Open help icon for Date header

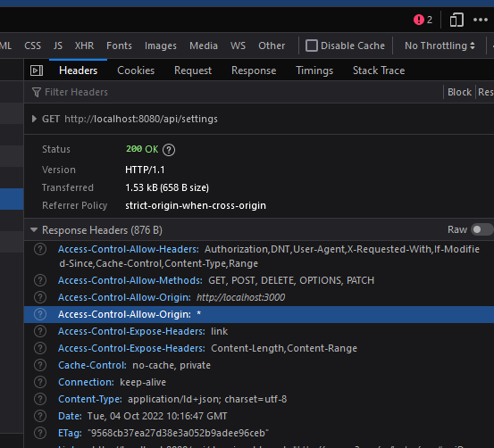point(40,416)
